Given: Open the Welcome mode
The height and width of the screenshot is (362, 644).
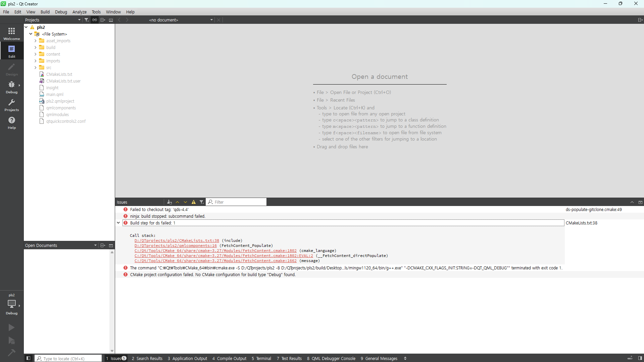Looking at the screenshot, I should pos(12,34).
